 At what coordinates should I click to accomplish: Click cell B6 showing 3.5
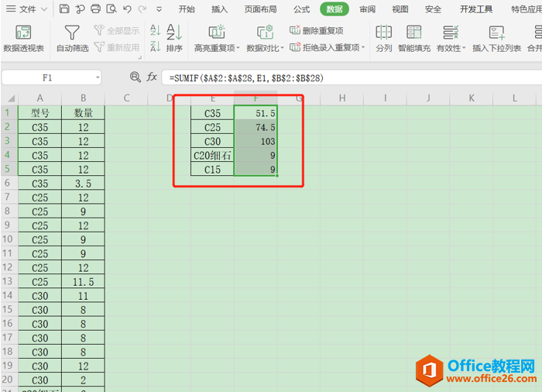[84, 184]
